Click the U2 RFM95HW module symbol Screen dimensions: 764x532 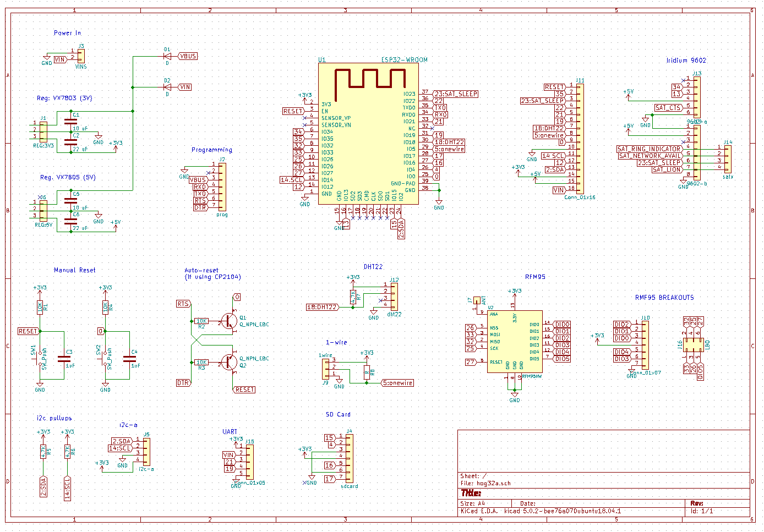pos(515,342)
